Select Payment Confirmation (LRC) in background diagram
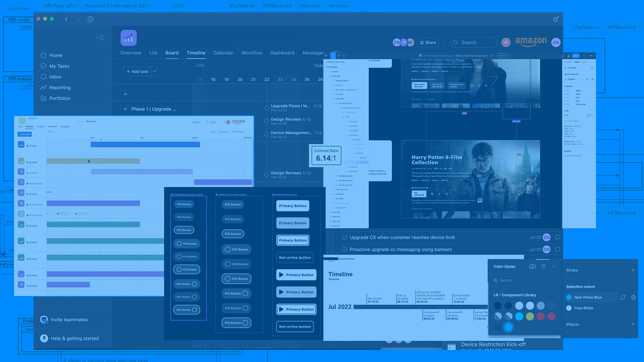The image size is (644, 362). (118, 6)
